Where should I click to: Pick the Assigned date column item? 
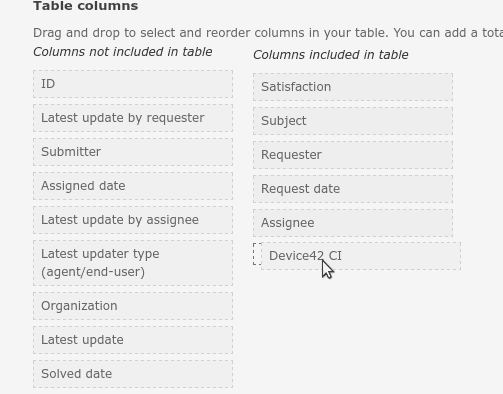click(133, 186)
